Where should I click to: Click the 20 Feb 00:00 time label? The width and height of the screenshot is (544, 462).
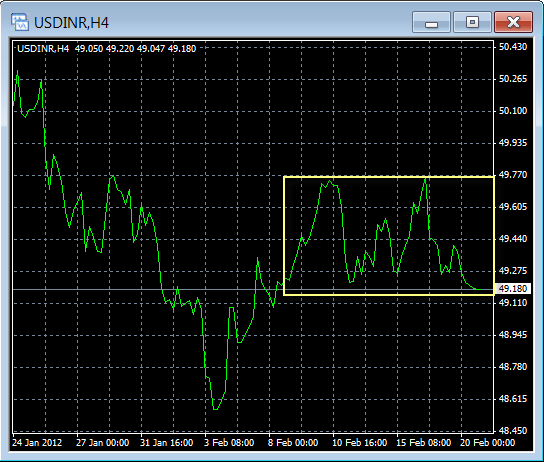tap(487, 443)
